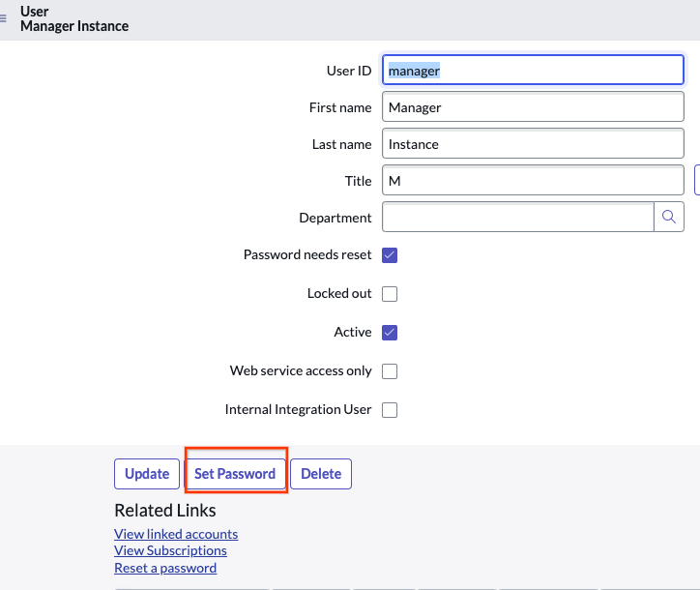Follow the Reset a password link
Viewport: 700px width, 590px height.
point(165,568)
